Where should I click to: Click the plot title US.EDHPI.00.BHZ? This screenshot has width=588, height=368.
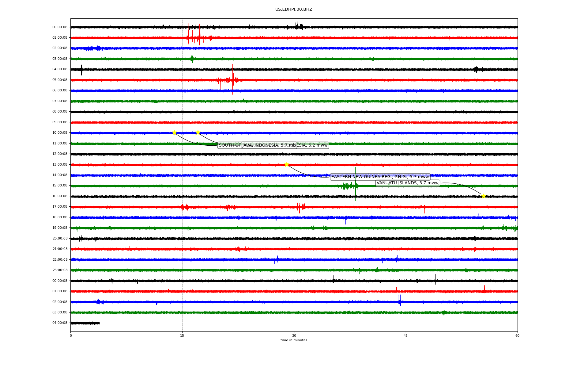[x=294, y=10]
